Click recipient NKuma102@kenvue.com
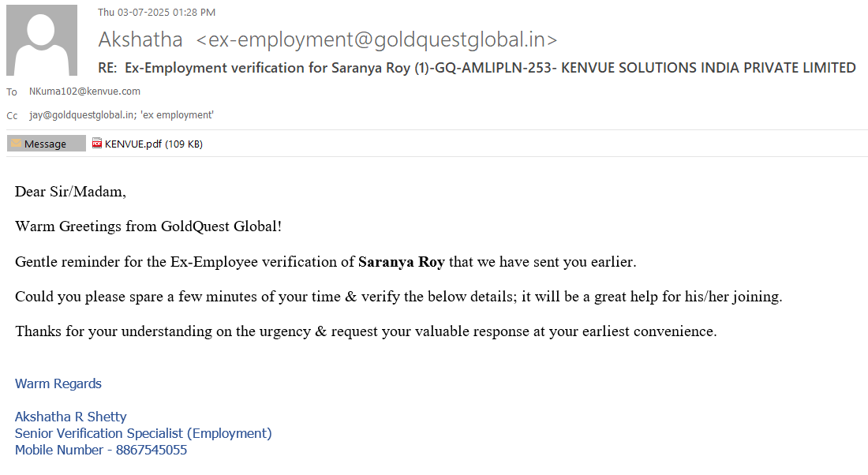 pyautogui.click(x=84, y=92)
